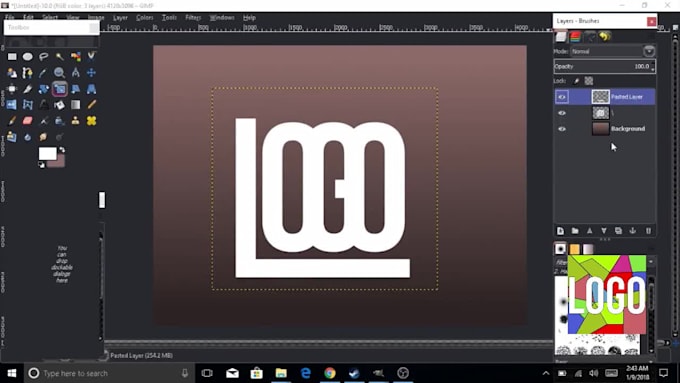Select the Ellipse Select tool
680x383 pixels.
[x=27, y=56]
